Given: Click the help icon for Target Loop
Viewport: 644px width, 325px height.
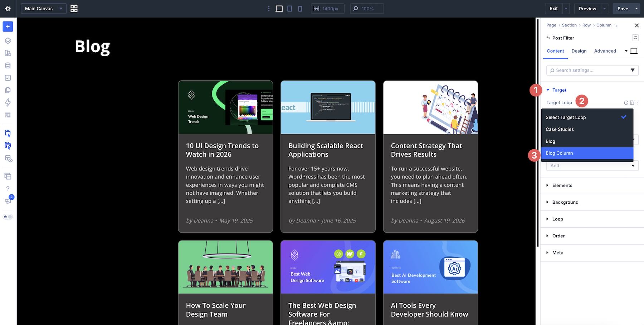Looking at the screenshot, I should click(626, 103).
